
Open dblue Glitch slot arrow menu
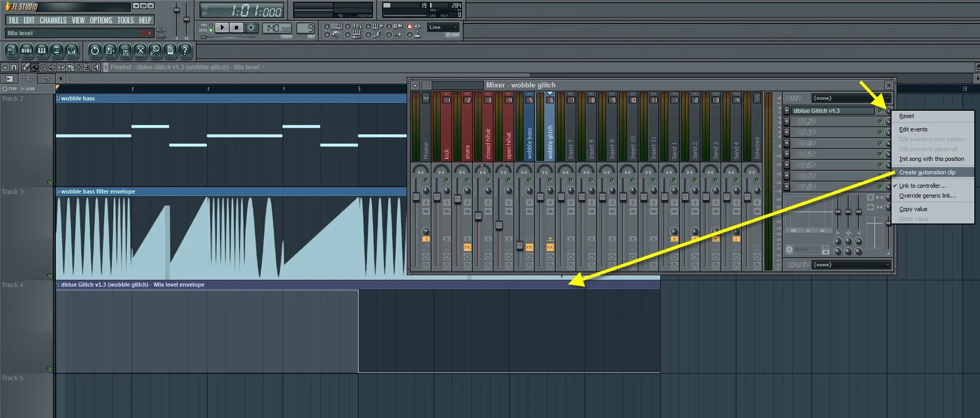[786, 111]
